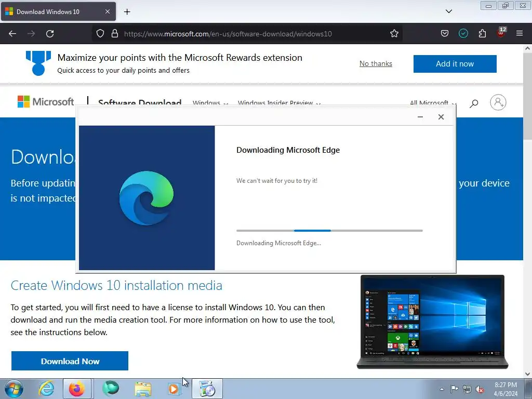Open the tracking protection shield icon

100,34
